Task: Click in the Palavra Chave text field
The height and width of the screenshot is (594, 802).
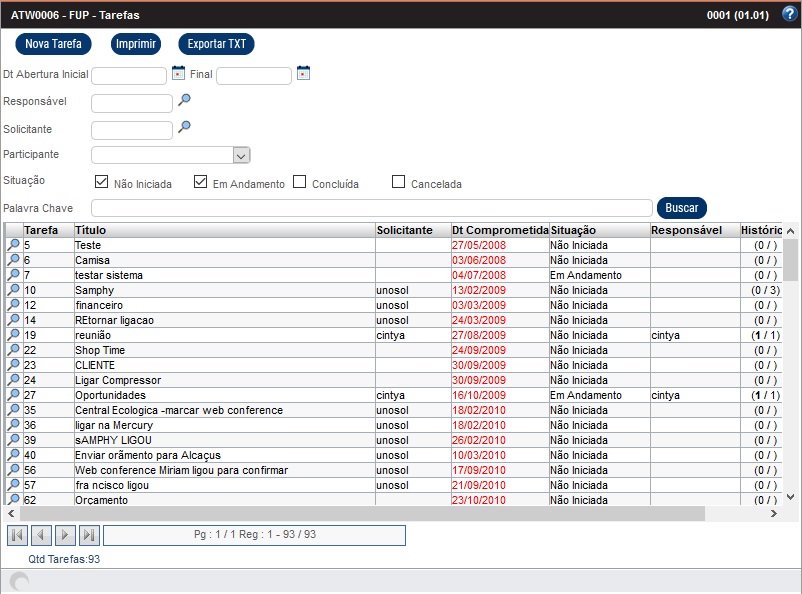Action: tap(371, 208)
